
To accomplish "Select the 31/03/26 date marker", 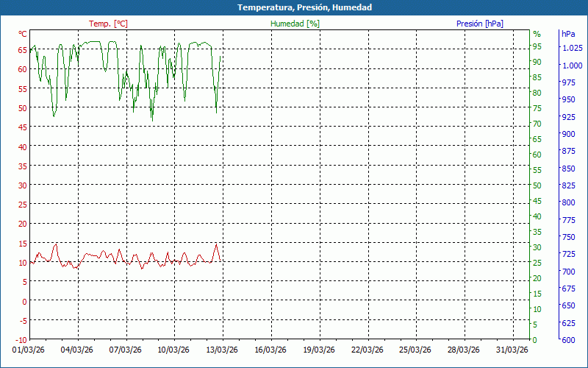I will pos(512,350).
